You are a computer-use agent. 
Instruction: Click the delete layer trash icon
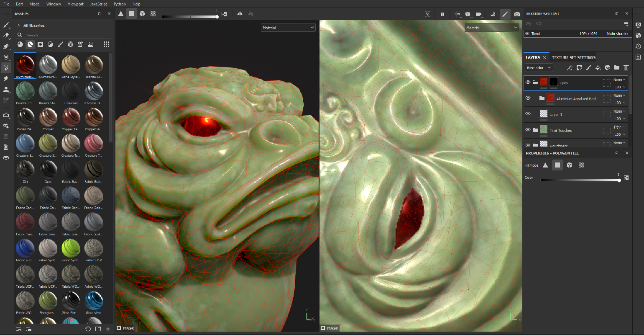pos(626,67)
